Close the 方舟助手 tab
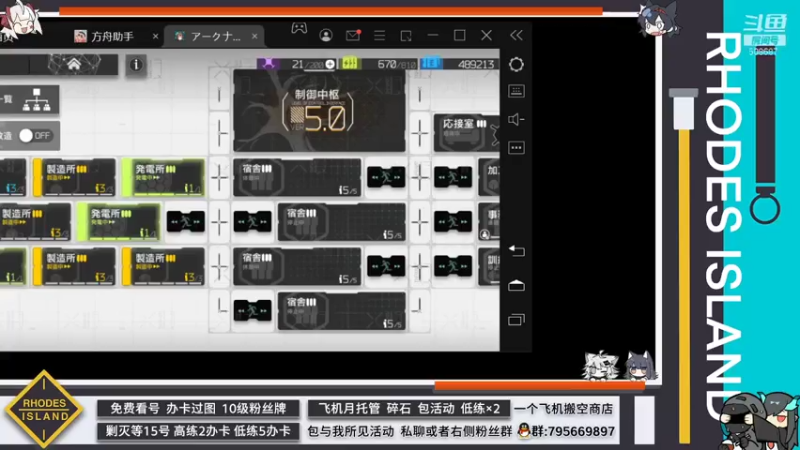 coord(155,37)
